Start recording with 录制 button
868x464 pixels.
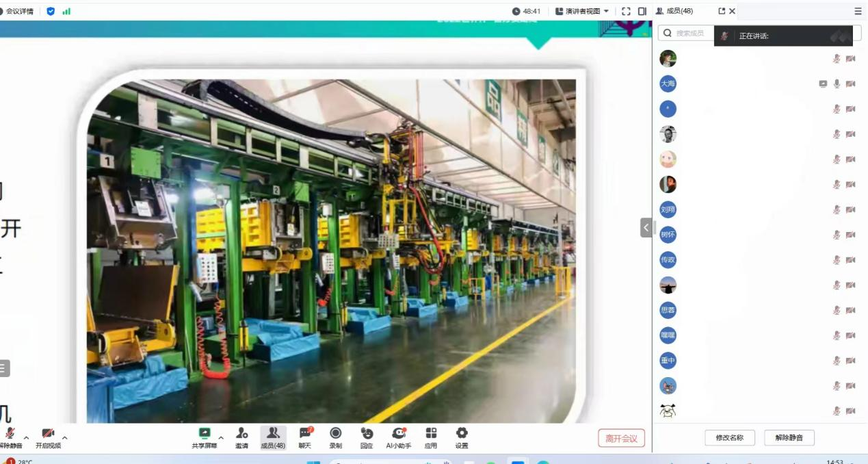[336, 438]
